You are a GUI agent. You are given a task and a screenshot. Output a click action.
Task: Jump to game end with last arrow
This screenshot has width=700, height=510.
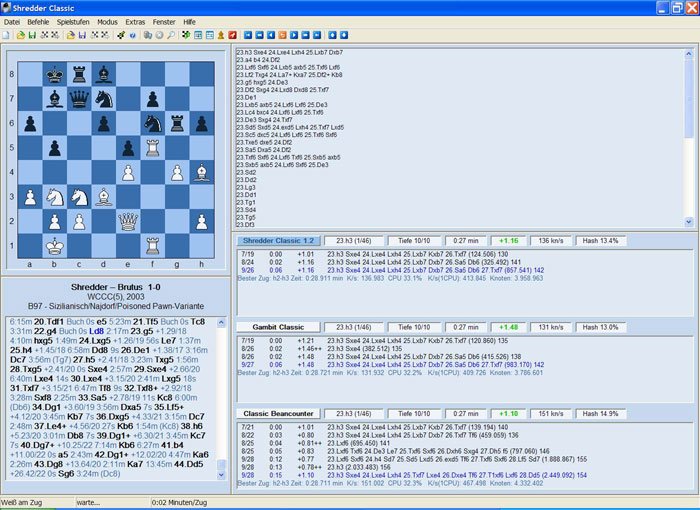317,35
